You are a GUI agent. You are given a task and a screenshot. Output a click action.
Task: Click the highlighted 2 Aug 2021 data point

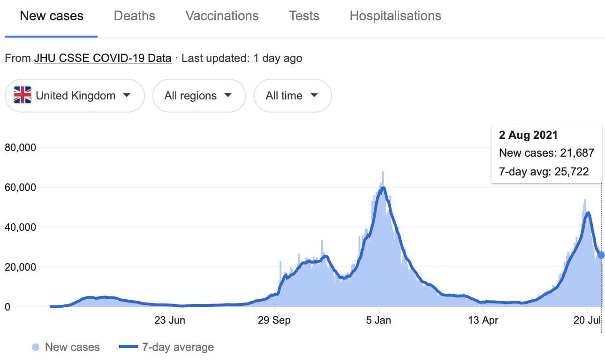pos(601,255)
